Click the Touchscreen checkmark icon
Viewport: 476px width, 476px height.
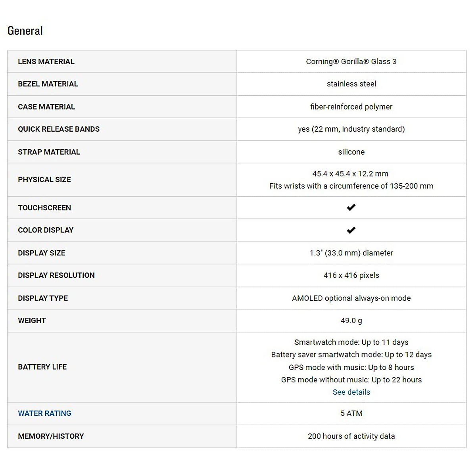tap(351, 207)
